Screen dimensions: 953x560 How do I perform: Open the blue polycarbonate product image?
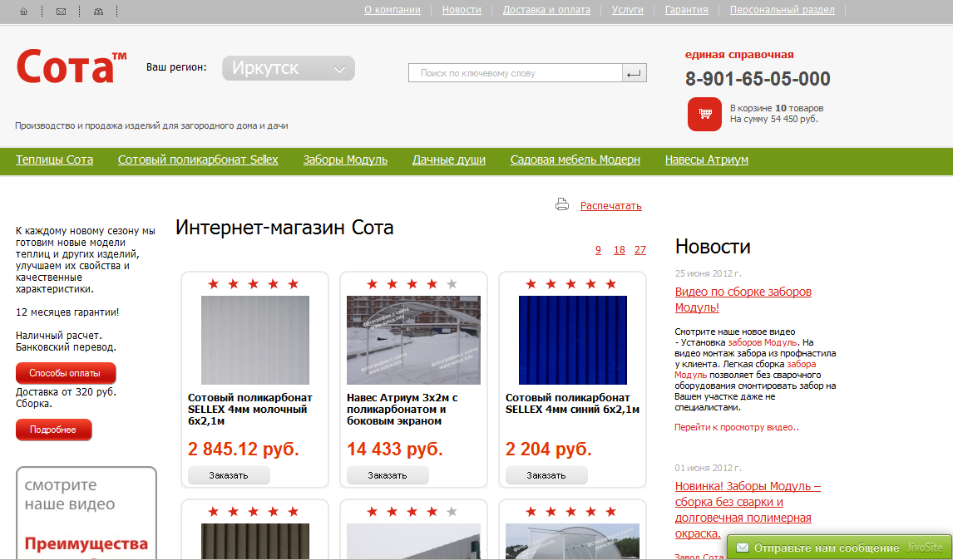coord(572,340)
